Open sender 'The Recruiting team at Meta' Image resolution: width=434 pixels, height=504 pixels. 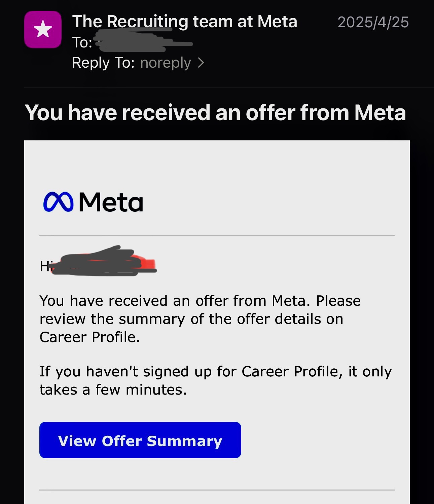(x=185, y=22)
